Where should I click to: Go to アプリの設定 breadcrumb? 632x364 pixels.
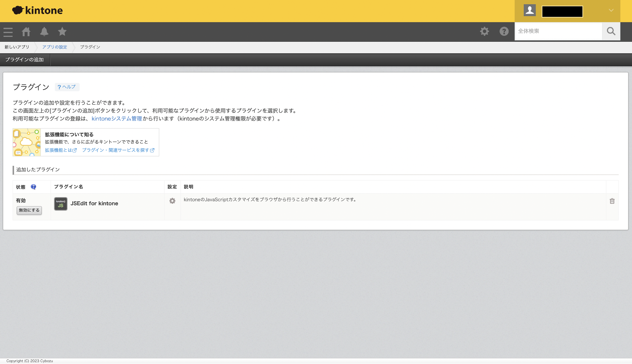[x=54, y=47]
